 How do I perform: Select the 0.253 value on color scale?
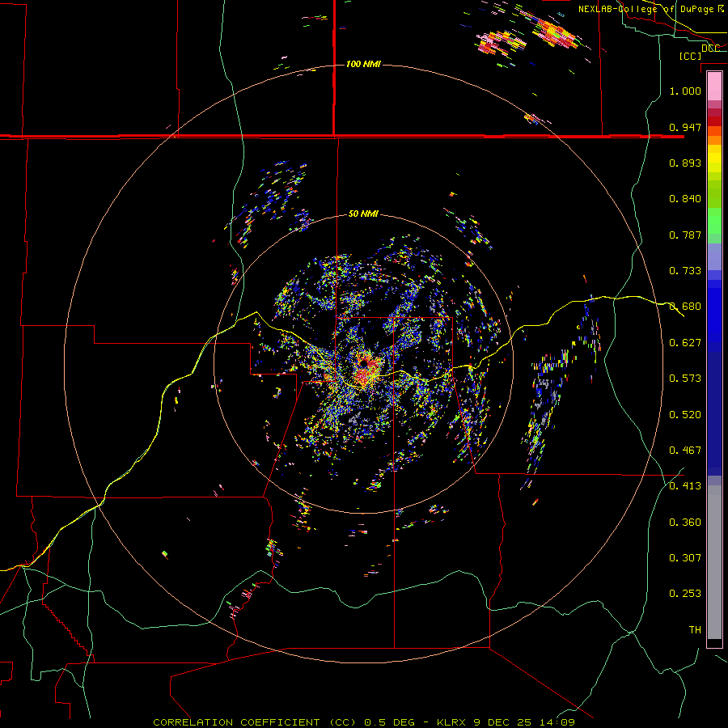[x=685, y=594]
